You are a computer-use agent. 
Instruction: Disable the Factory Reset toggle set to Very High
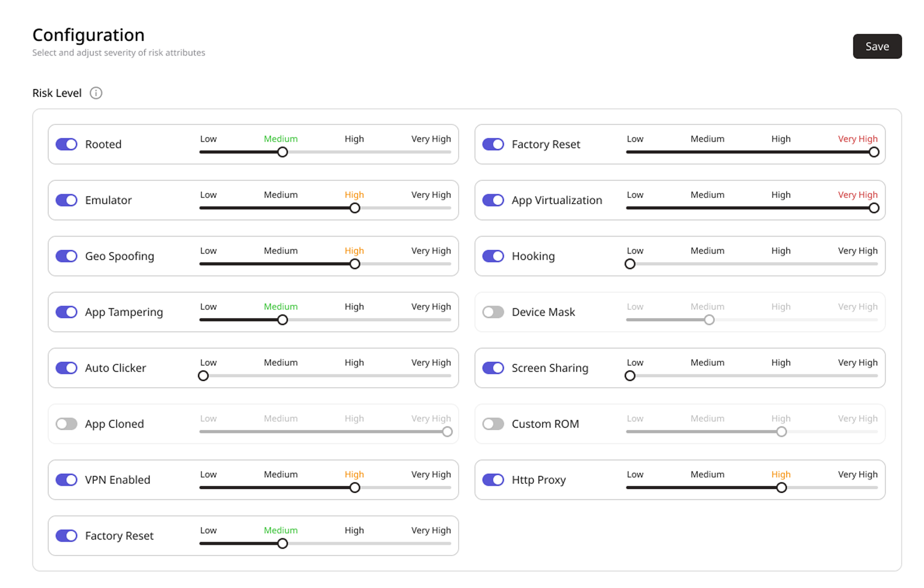493,144
